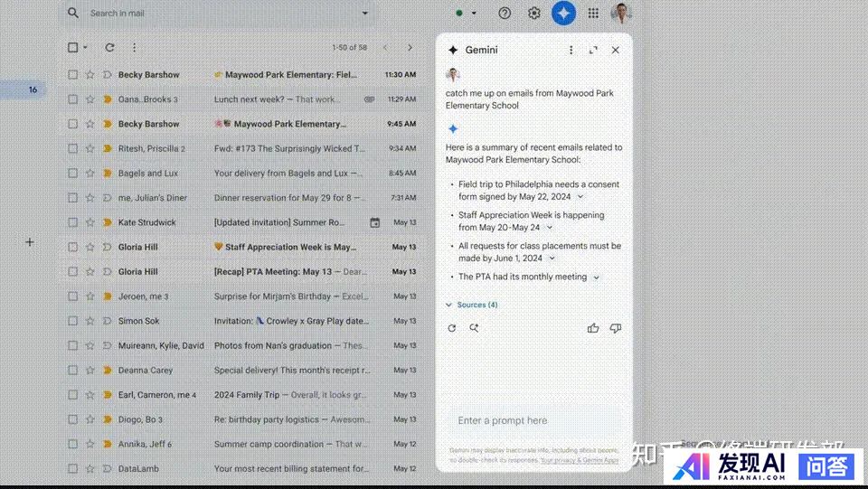Expand the PTA monthly meeting bullet
The height and width of the screenshot is (489, 868).
click(596, 277)
